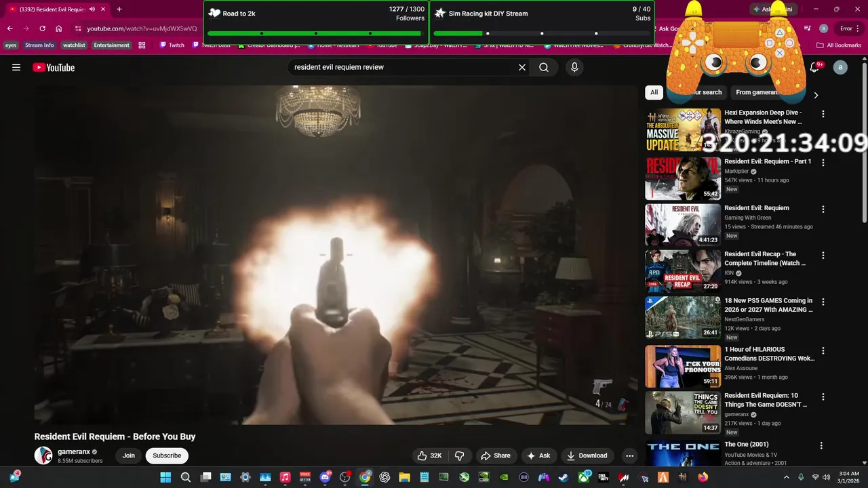Like the video with the thumbs up
This screenshot has height=488, width=868.
(429, 455)
